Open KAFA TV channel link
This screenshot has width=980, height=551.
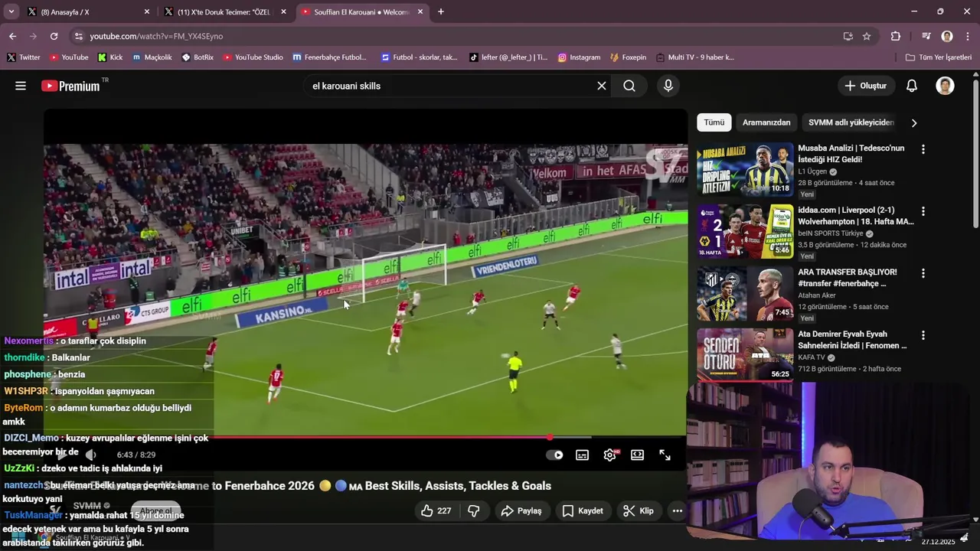pos(812,357)
